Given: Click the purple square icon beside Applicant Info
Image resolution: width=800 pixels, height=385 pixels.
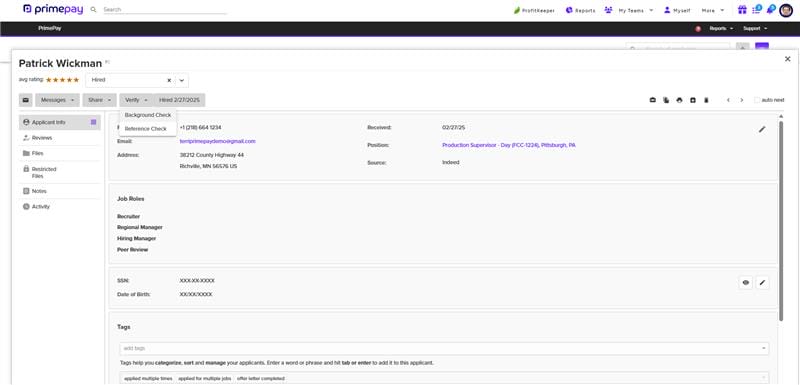Looking at the screenshot, I should click(93, 122).
